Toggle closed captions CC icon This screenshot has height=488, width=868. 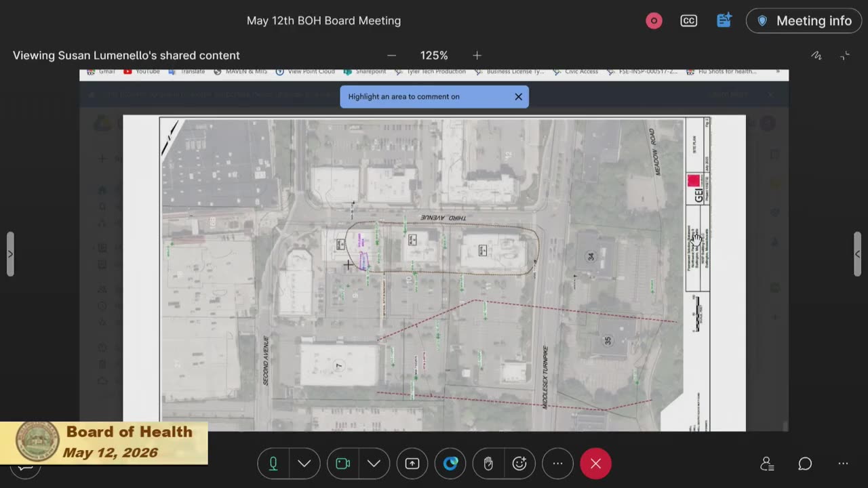pos(689,21)
